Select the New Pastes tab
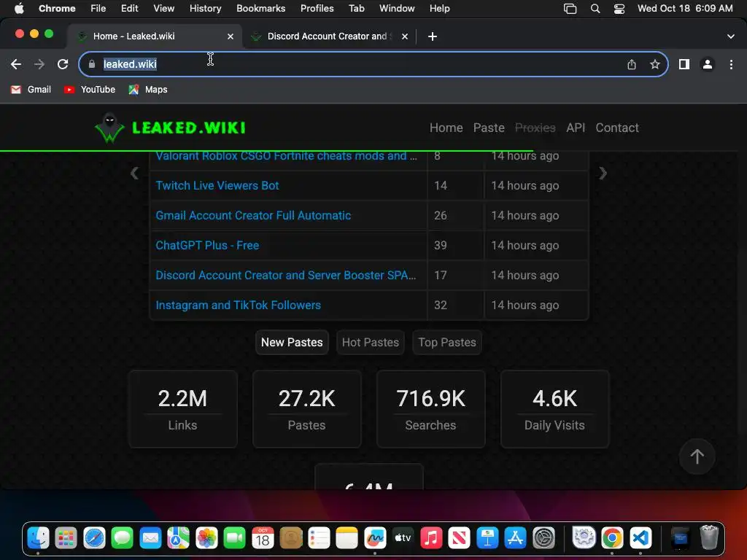This screenshot has height=560, width=747. (292, 343)
